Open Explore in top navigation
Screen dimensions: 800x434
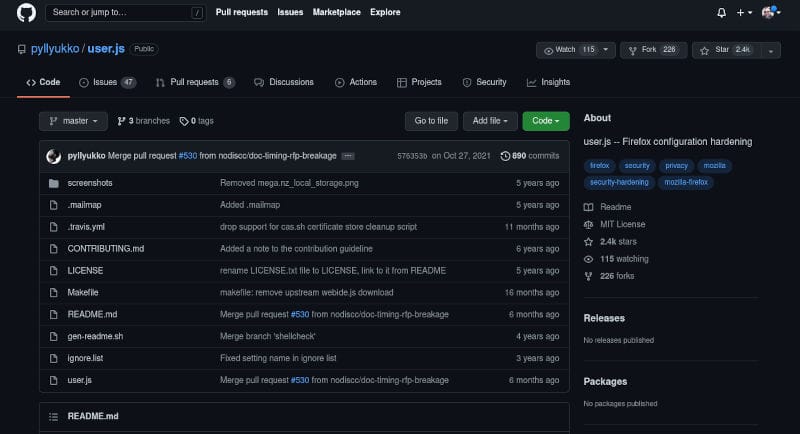[385, 12]
